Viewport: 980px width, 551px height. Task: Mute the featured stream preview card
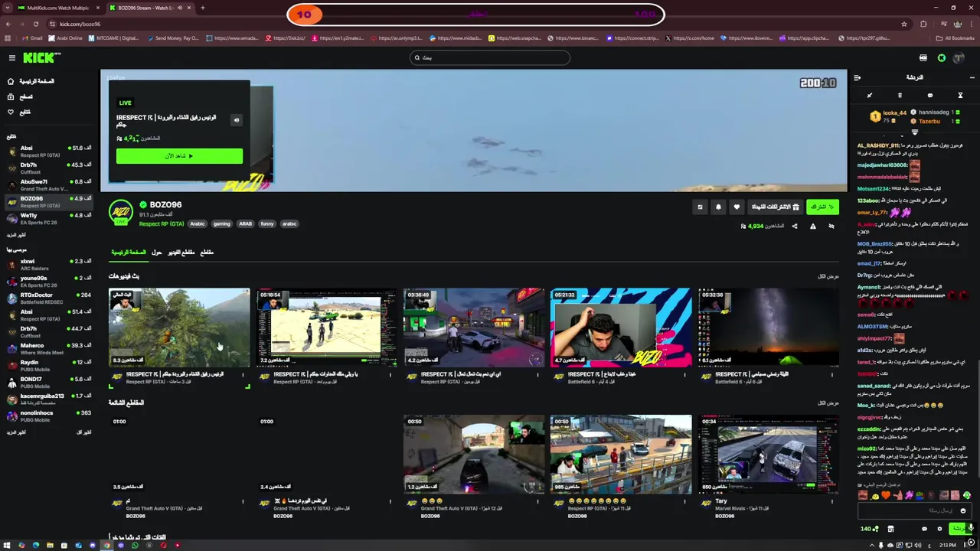237,120
